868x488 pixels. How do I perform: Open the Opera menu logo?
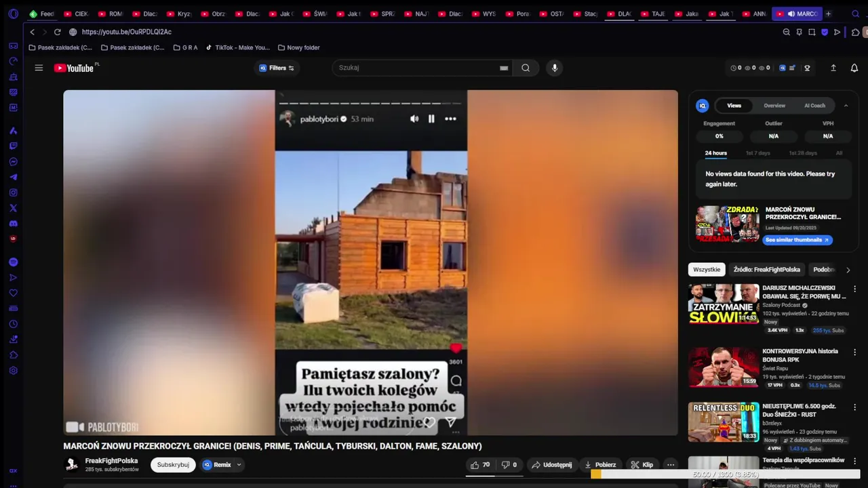[13, 14]
